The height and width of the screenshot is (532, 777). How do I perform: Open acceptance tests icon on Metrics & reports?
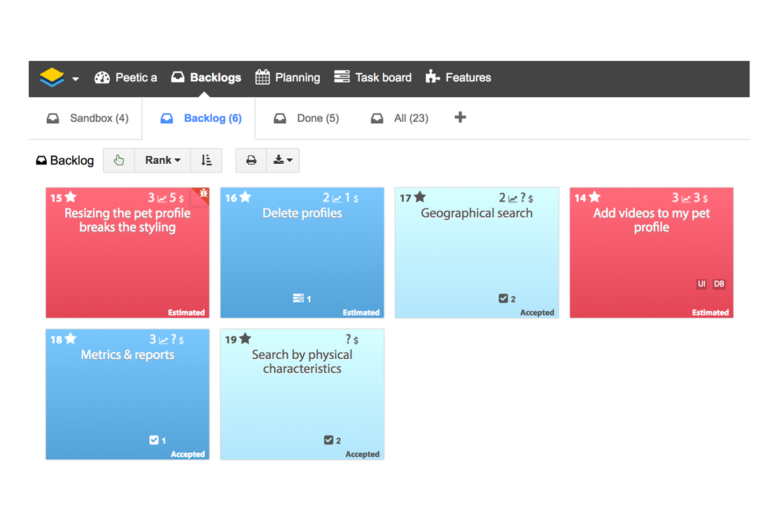click(x=154, y=440)
